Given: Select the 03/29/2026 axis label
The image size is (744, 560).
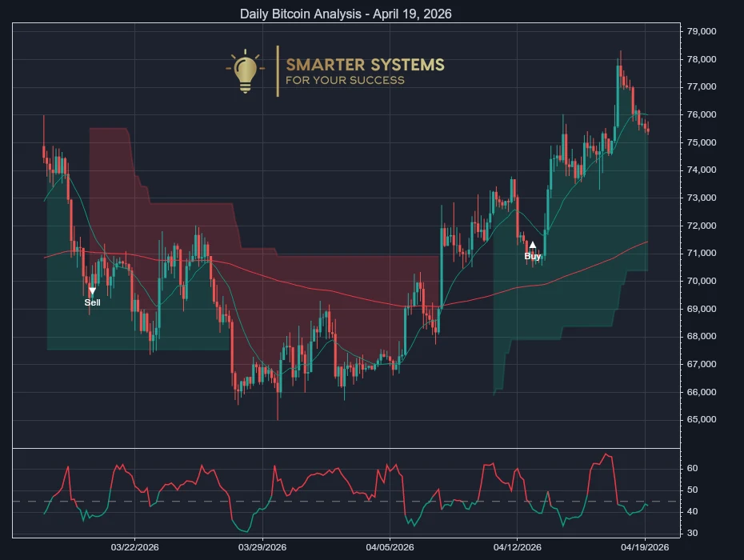Looking at the screenshot, I should 262,548.
